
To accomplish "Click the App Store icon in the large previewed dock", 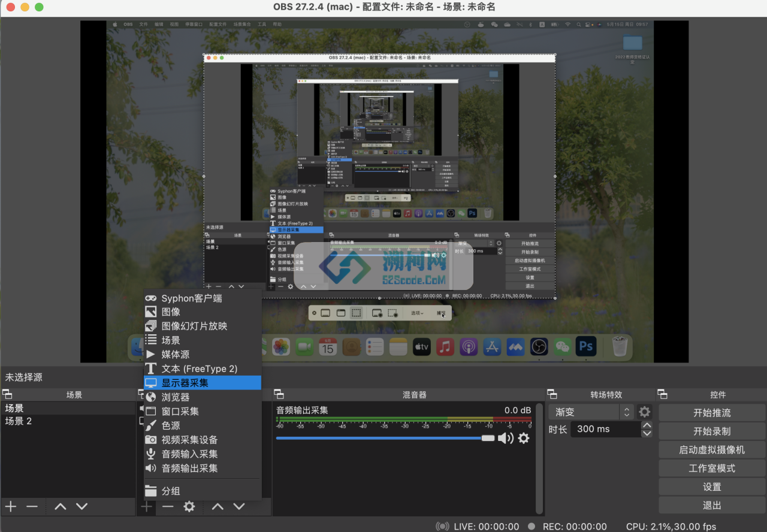I will click(492, 346).
